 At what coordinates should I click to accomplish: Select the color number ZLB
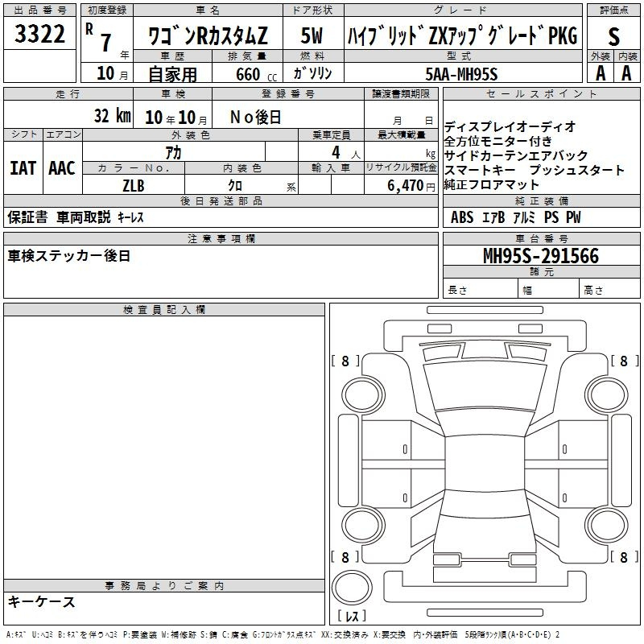click(134, 184)
